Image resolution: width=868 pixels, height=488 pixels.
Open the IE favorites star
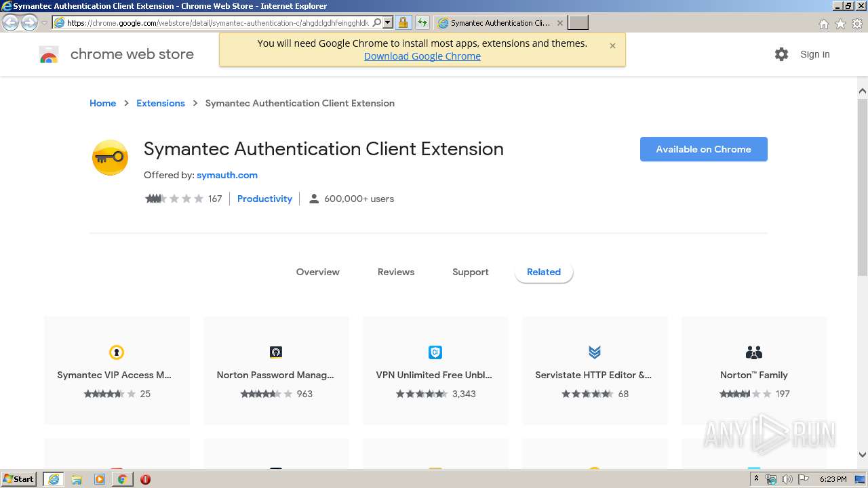pos(840,24)
